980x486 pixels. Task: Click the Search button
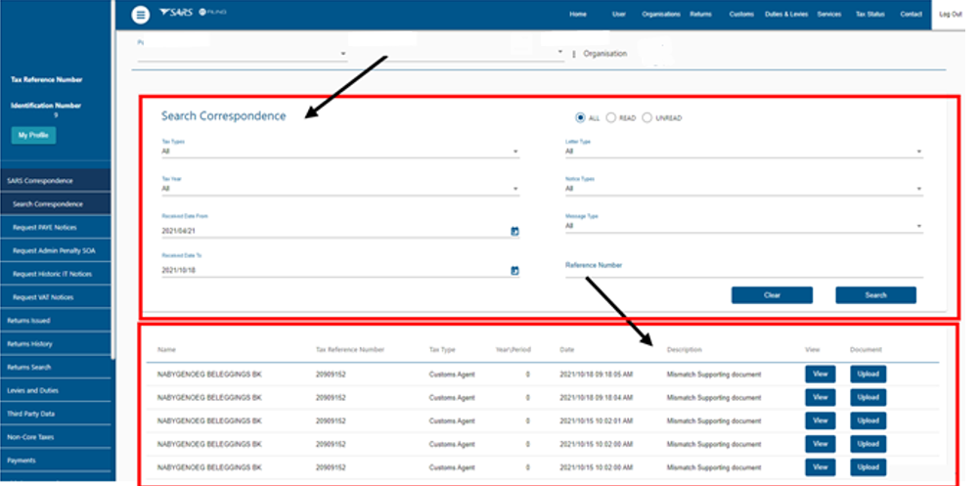(x=875, y=295)
